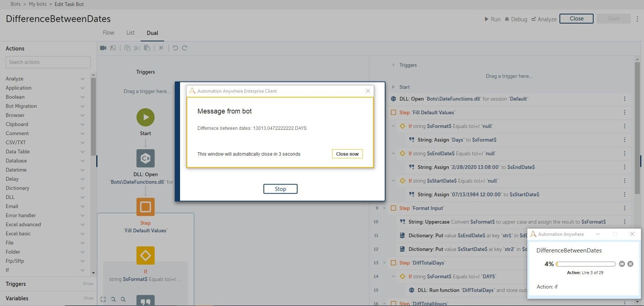
Task: Expand the Excel advanced actions category
Action: 82,224
